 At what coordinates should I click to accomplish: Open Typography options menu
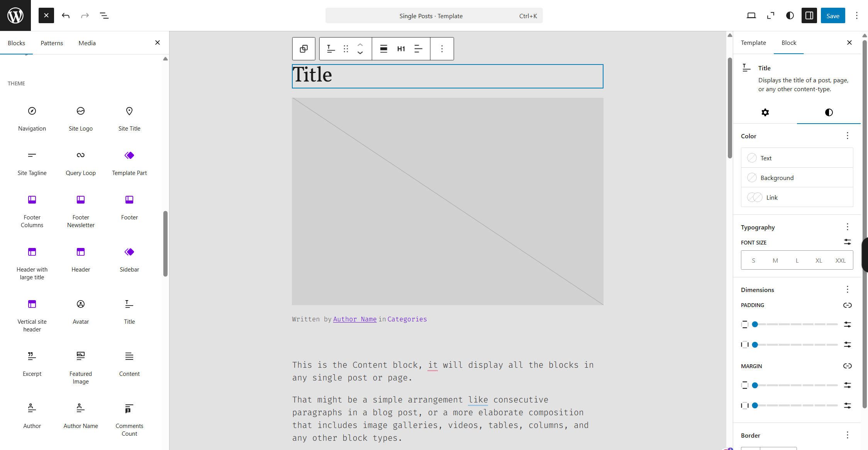[x=848, y=227]
